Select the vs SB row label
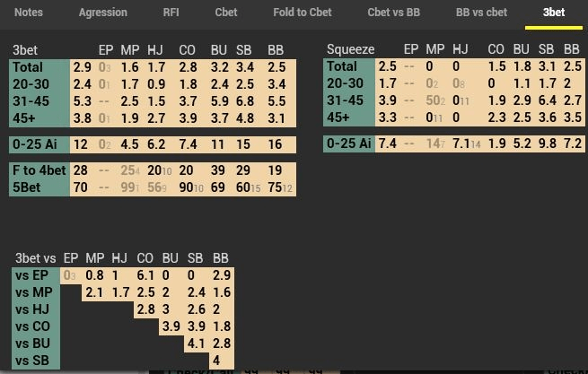 (x=35, y=361)
